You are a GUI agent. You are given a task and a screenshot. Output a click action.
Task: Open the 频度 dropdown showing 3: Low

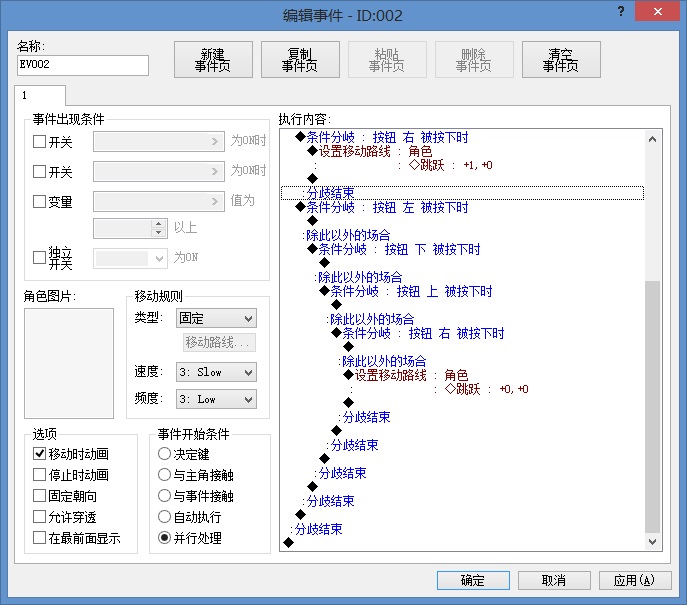click(x=216, y=399)
